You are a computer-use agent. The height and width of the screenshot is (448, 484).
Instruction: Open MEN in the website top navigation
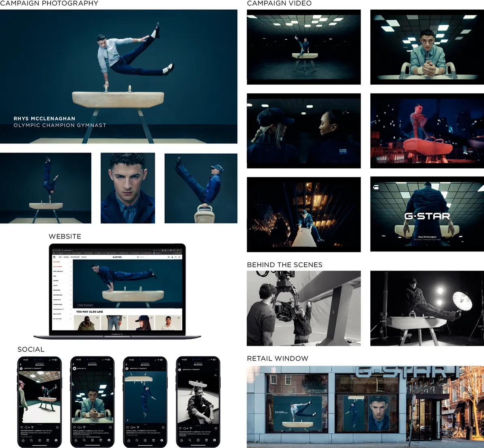point(60,257)
